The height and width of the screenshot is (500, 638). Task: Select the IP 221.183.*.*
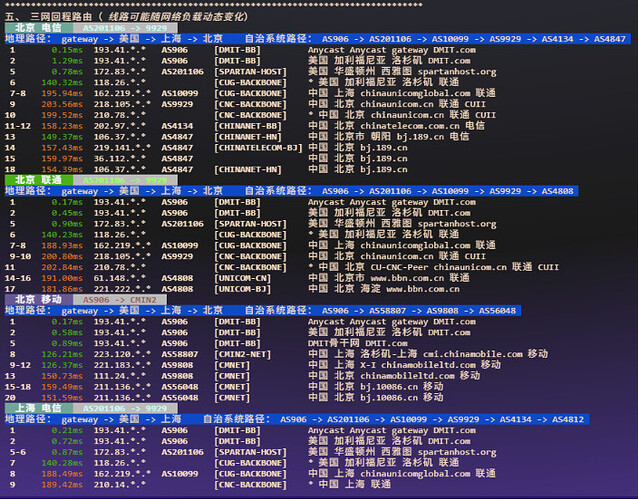pyautogui.click(x=122, y=365)
